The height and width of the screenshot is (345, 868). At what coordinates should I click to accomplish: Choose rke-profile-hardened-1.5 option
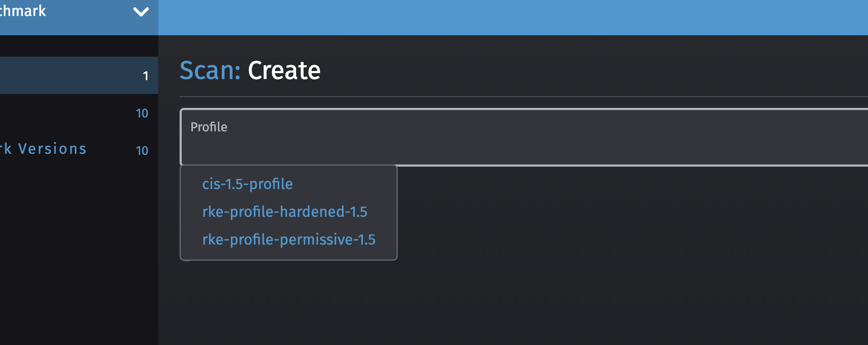[x=284, y=211]
